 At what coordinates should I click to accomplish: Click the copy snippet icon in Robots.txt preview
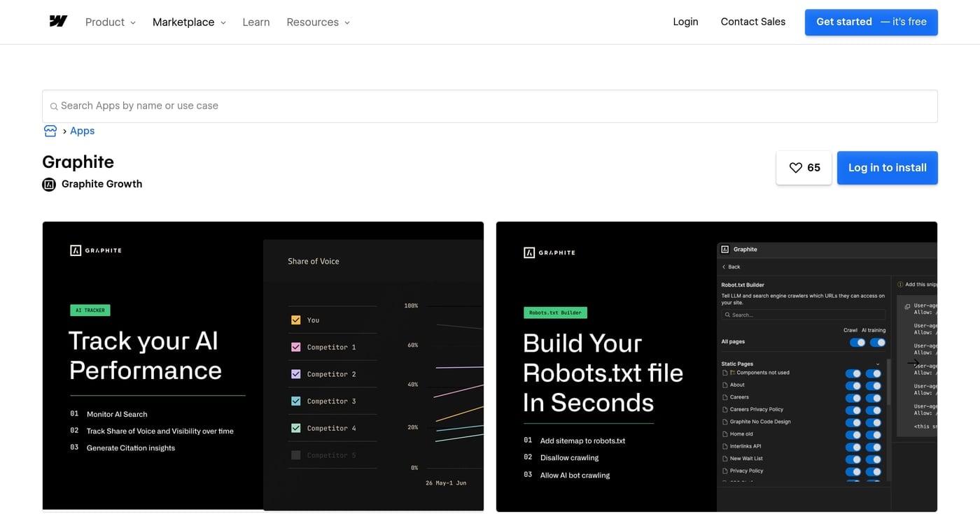[x=907, y=306]
